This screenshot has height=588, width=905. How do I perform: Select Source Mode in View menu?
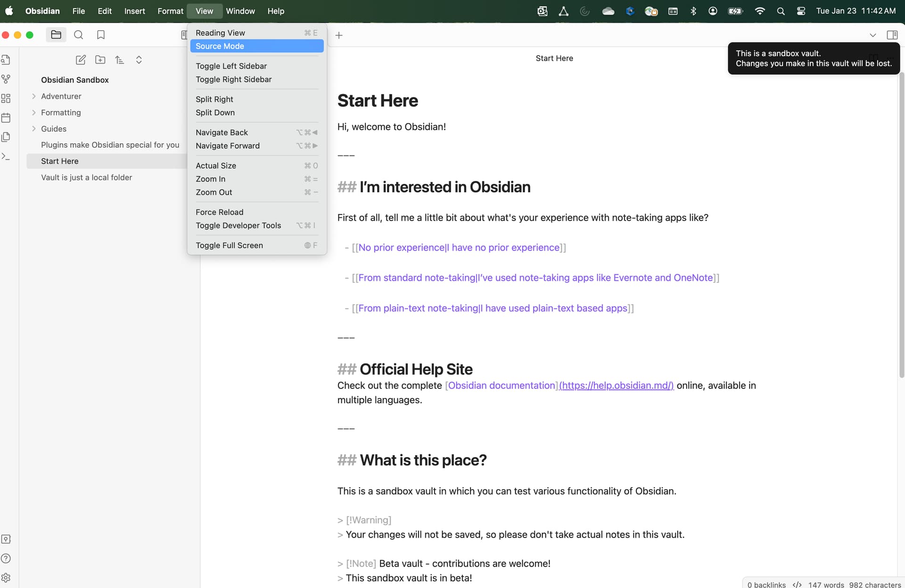256,46
